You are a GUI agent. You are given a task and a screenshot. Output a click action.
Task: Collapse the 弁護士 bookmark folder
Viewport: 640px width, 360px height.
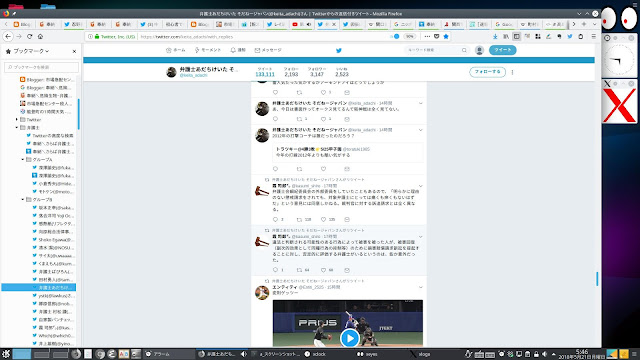(17, 128)
